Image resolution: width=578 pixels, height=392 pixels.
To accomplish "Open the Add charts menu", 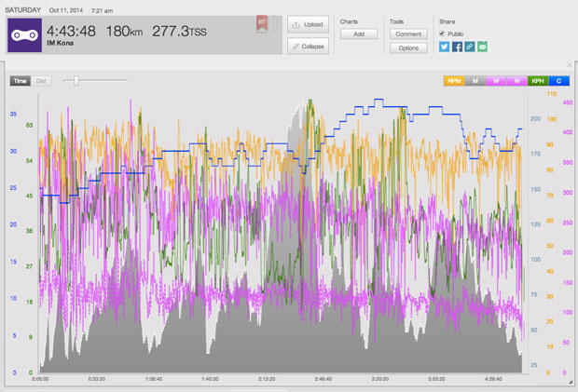I will 358,34.
